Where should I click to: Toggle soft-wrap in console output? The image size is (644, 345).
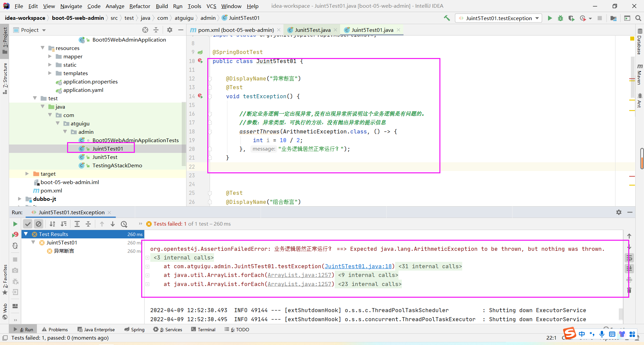pyautogui.click(x=629, y=258)
